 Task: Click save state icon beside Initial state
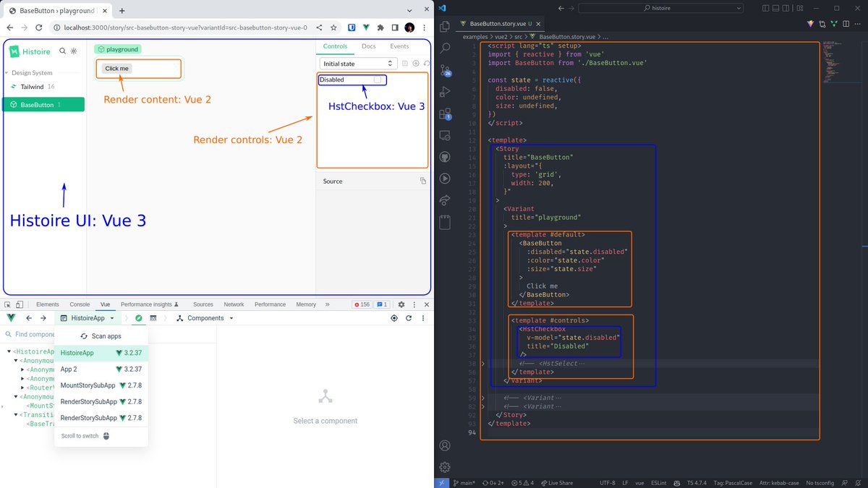[405, 64]
